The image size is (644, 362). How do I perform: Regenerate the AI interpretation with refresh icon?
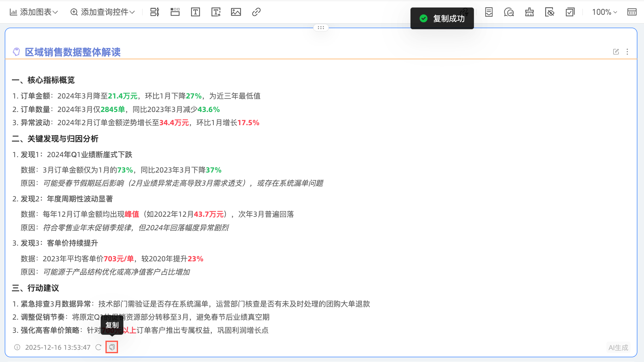pos(99,347)
